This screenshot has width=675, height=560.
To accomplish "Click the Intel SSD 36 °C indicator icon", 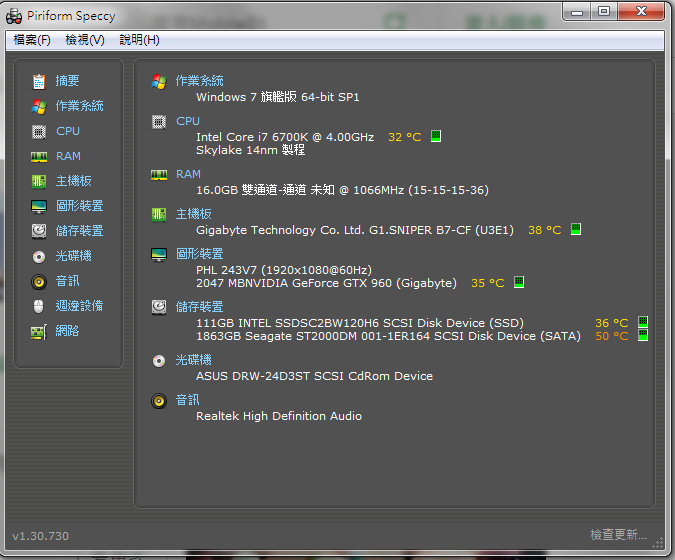I will pyautogui.click(x=643, y=322).
